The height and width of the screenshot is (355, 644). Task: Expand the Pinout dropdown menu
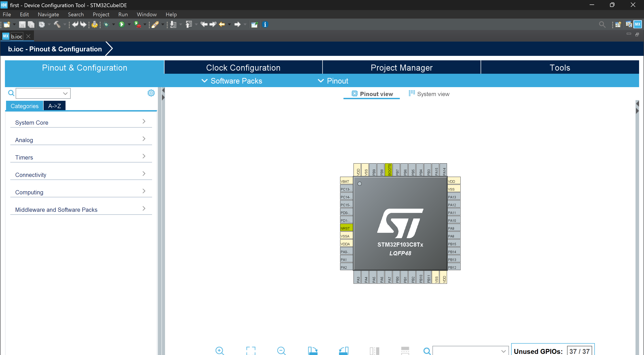(x=333, y=81)
